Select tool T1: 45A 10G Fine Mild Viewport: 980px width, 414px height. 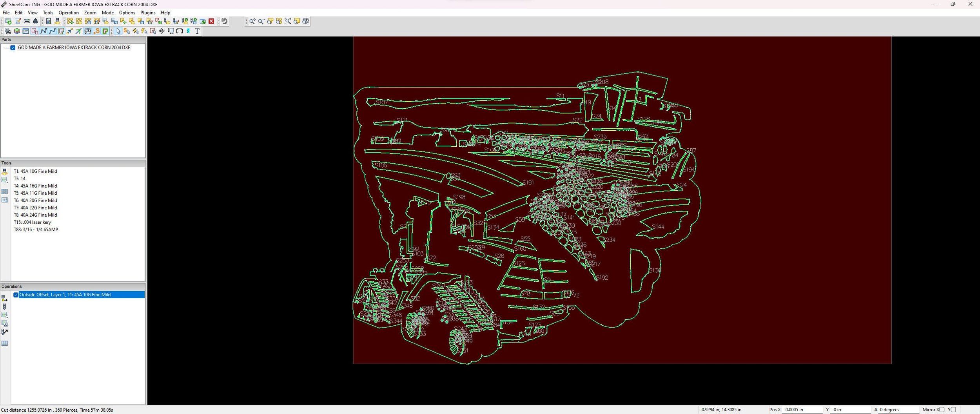point(35,171)
